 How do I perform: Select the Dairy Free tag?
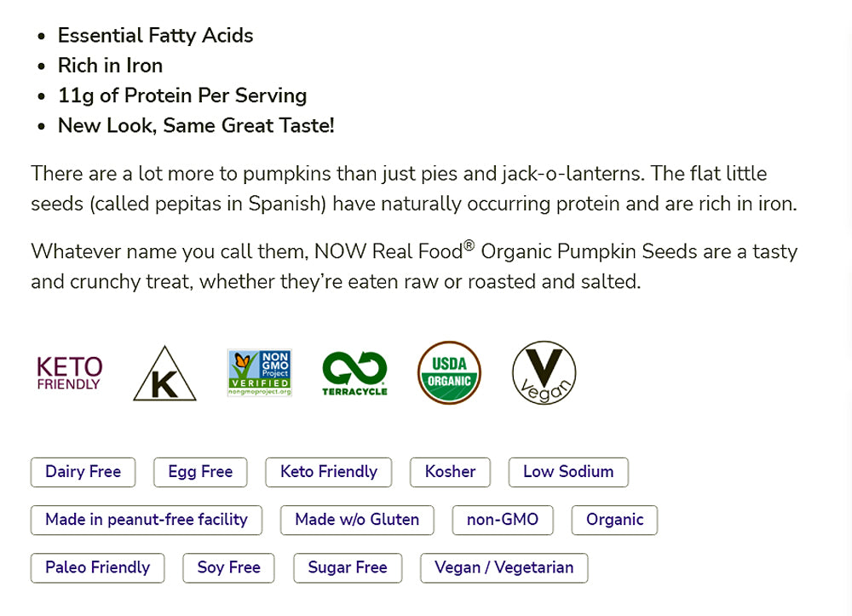coord(83,472)
